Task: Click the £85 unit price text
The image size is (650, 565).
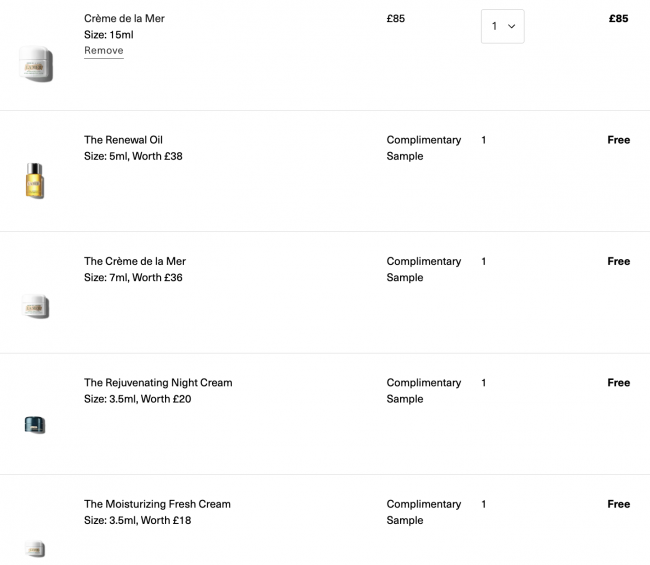Action: (395, 18)
